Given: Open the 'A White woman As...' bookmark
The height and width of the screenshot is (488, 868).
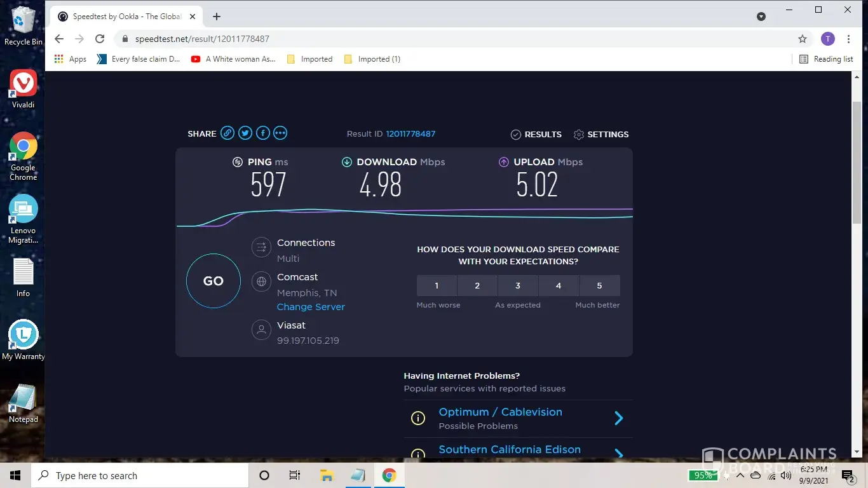Looking at the screenshot, I should [x=233, y=59].
